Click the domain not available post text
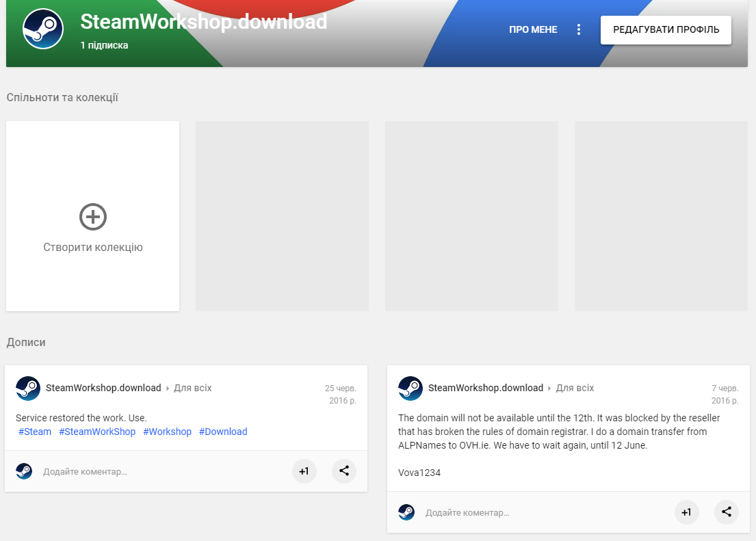 pos(559,432)
